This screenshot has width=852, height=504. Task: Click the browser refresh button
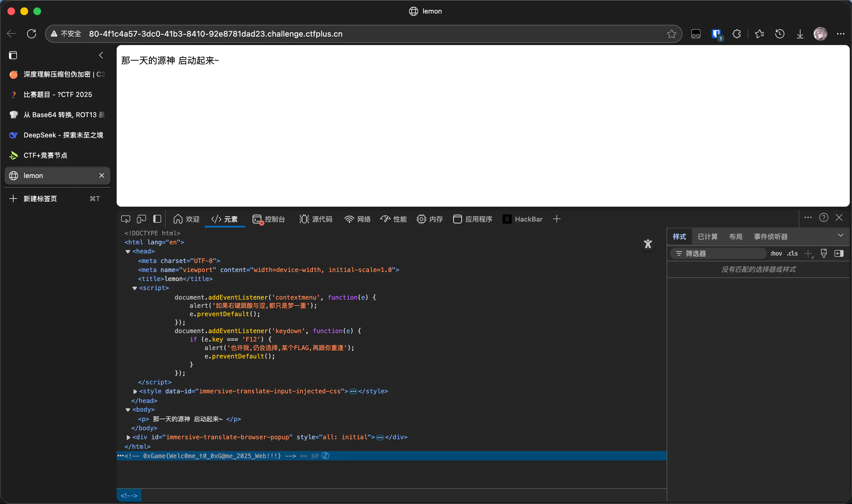click(32, 34)
